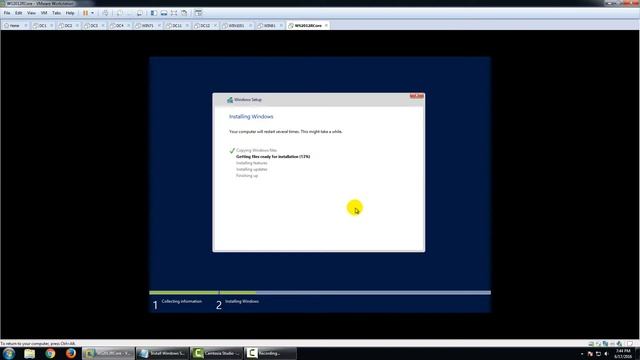Open the File menu
The width and height of the screenshot is (640, 360).
(x=7, y=13)
